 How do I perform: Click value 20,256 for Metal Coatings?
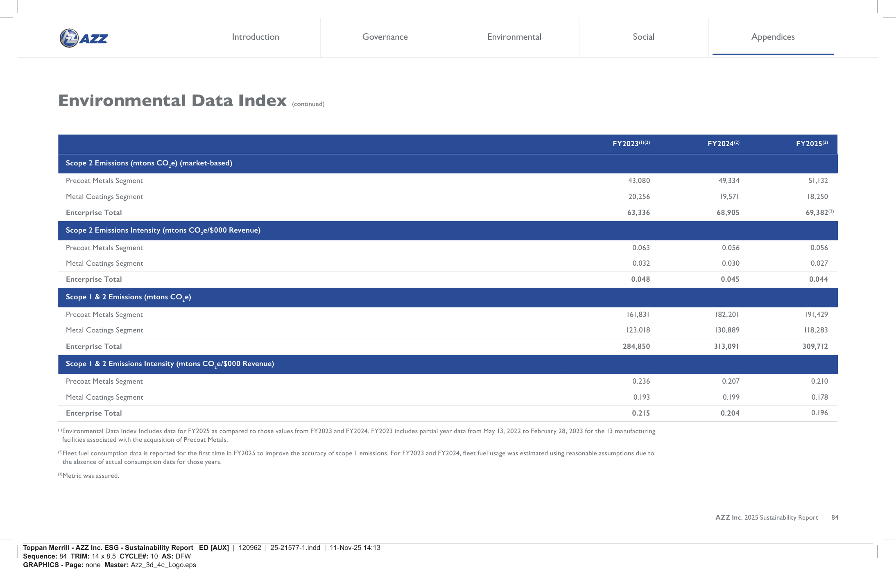639,197
